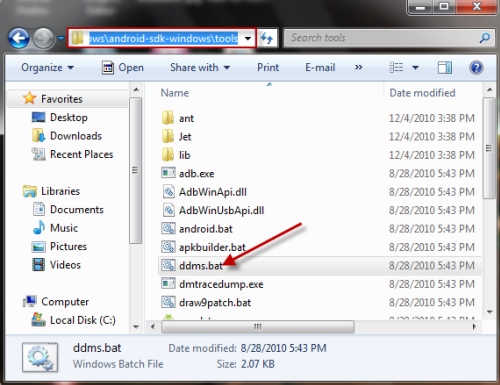Viewport: 500px width, 385px height.
Task: Select Desktop in Favorites
Action: tap(69, 117)
